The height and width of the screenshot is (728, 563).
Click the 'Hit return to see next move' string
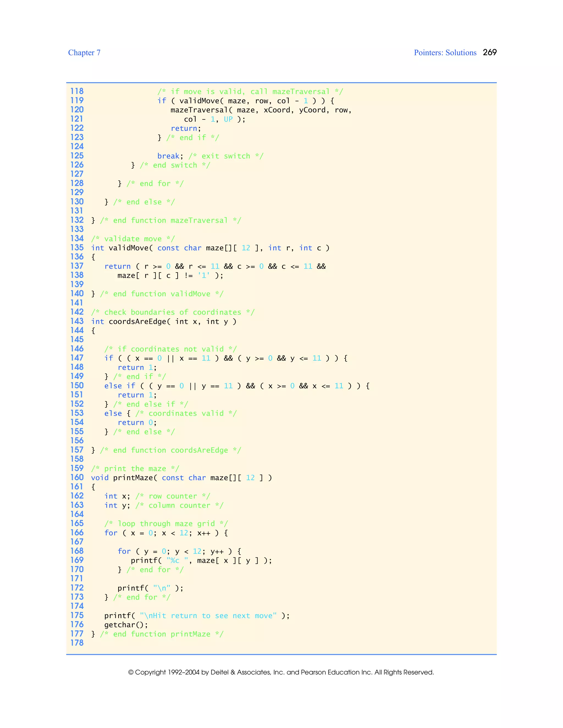pos(208,616)
